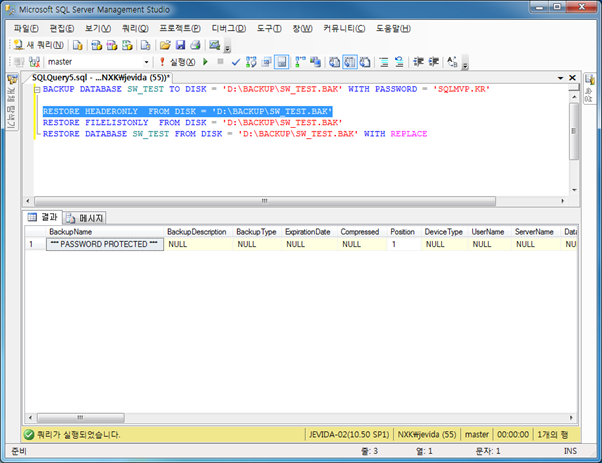Click the results grid horizontal scrollbar thumb
The image size is (602, 463).
click(x=81, y=417)
